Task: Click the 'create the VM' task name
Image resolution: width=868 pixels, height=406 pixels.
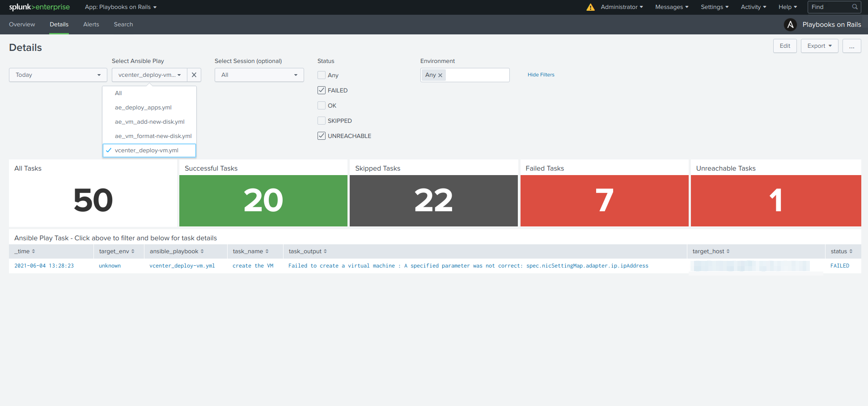Action: (x=253, y=266)
